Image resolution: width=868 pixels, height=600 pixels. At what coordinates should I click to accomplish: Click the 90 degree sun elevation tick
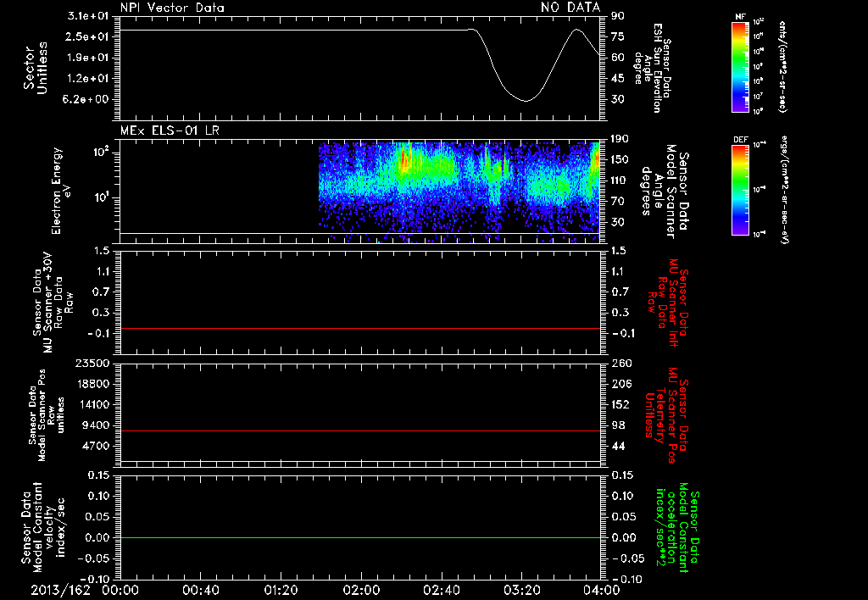point(618,16)
